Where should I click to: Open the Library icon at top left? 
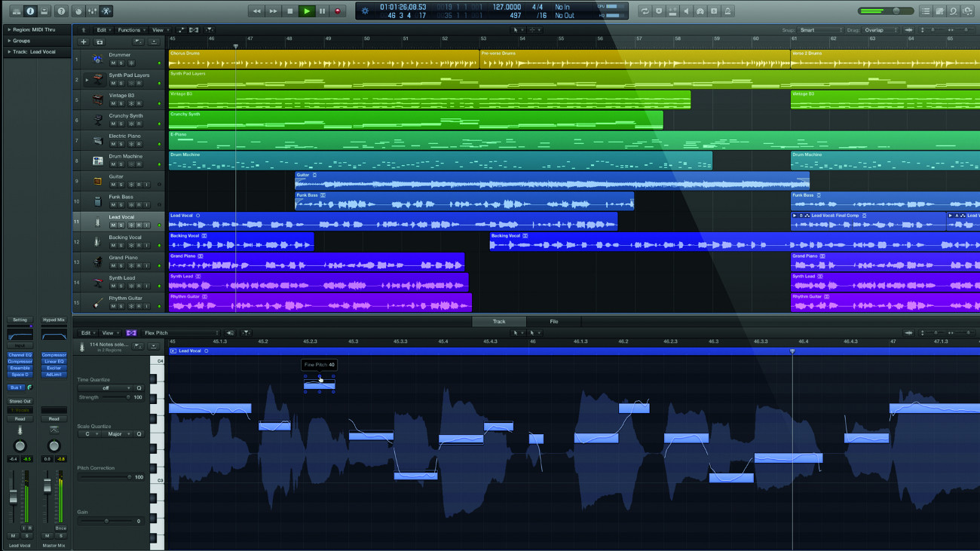coord(17,11)
